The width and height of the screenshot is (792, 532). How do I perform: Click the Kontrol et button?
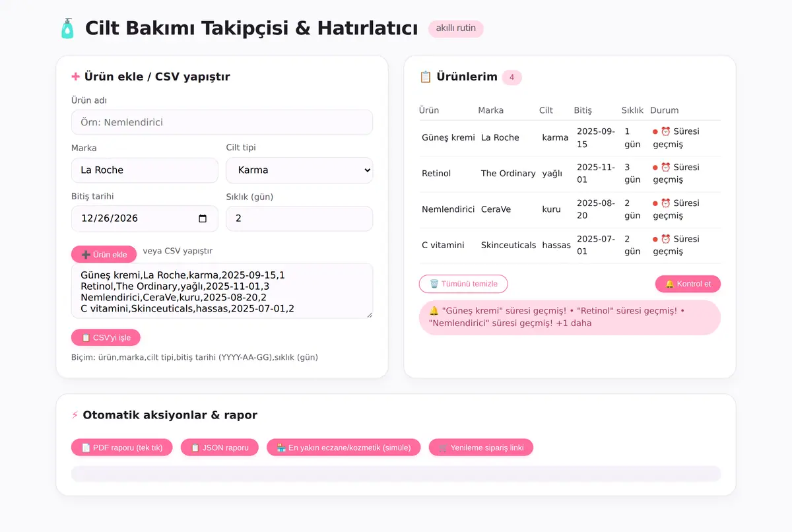(x=688, y=284)
